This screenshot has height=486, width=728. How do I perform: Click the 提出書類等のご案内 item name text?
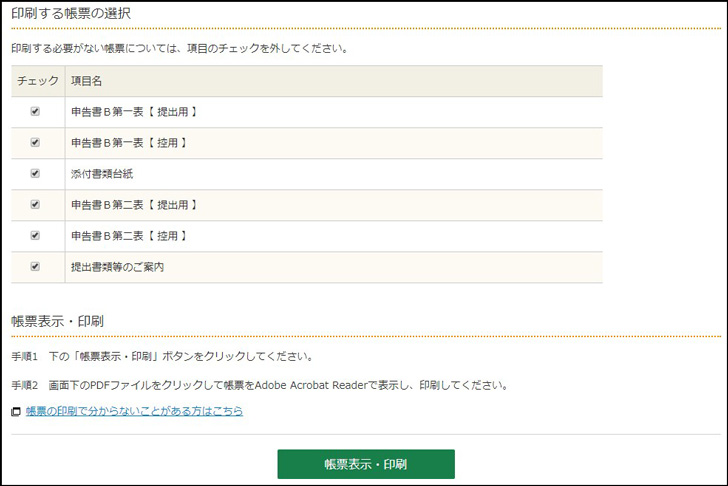click(117, 267)
